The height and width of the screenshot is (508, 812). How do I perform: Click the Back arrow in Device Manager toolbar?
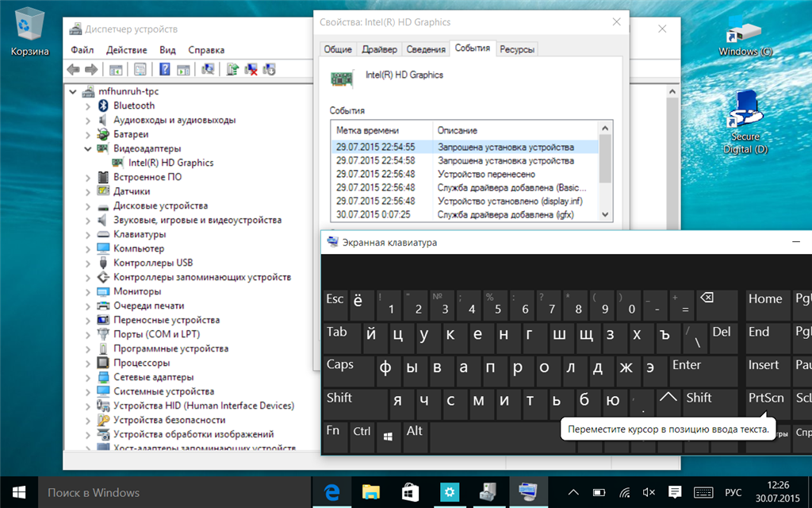tap(74, 69)
